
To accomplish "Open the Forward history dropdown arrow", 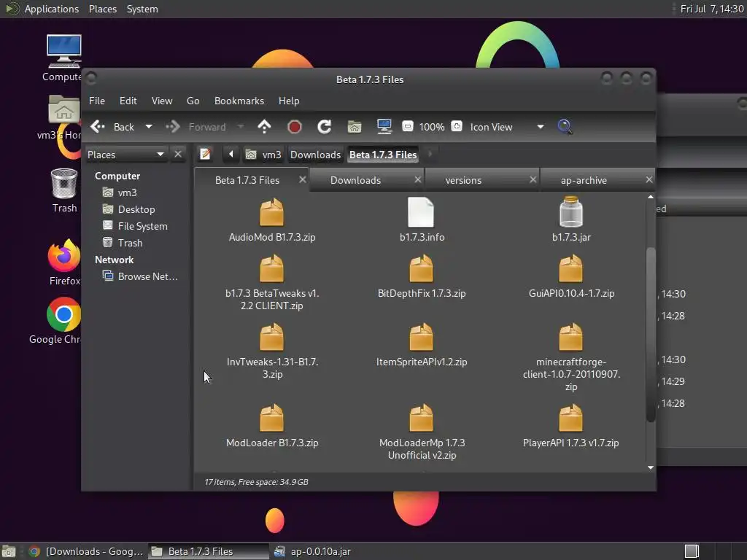I will click(x=241, y=127).
